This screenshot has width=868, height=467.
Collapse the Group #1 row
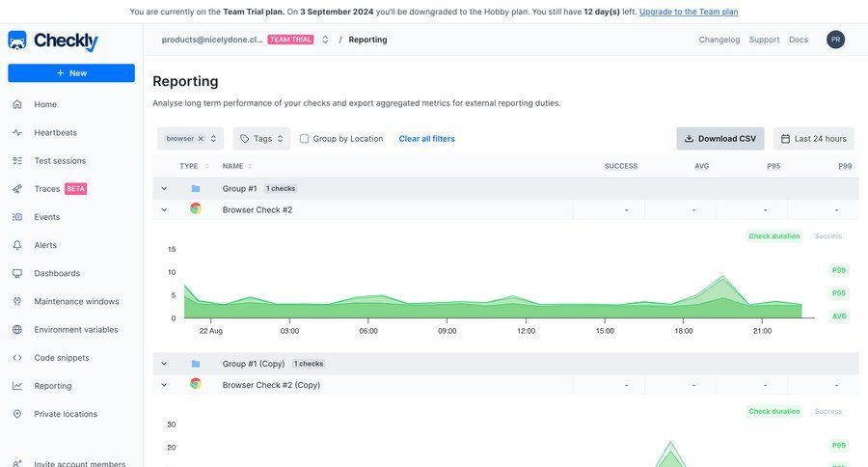tap(164, 189)
